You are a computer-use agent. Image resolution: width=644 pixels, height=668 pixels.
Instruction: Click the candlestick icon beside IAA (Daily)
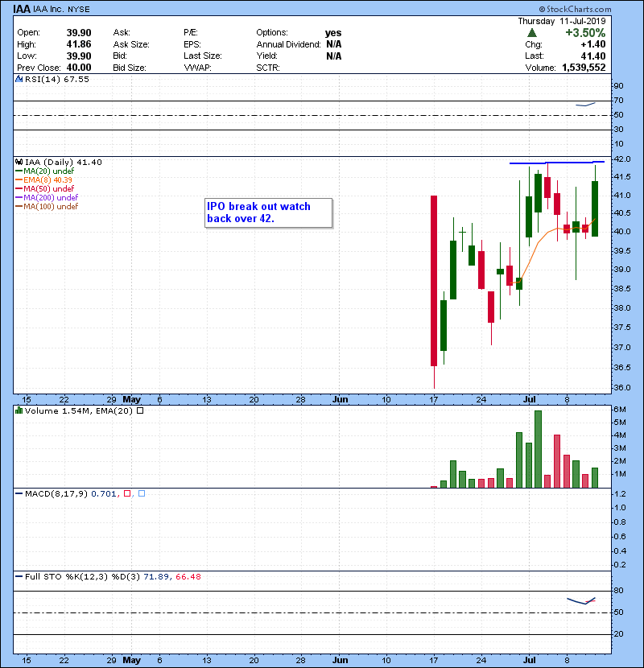click(x=19, y=162)
